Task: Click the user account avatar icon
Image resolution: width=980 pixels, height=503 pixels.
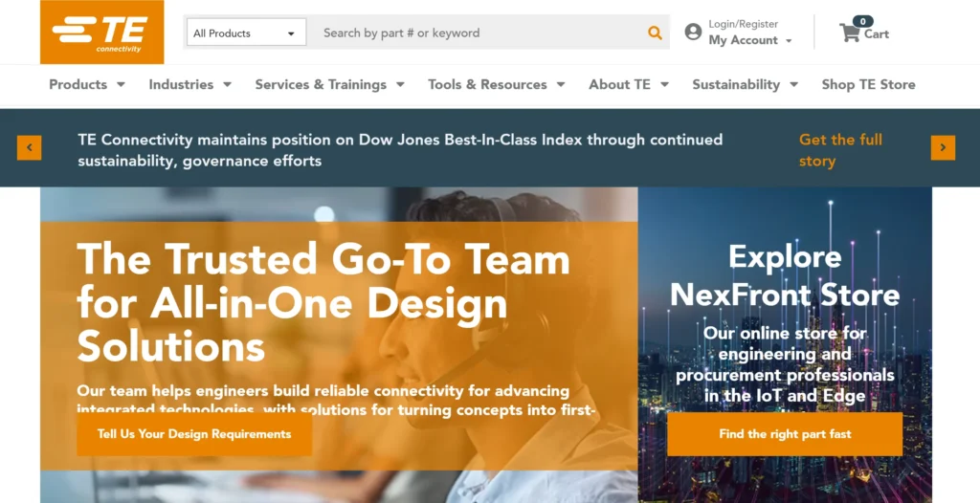Action: coord(693,32)
